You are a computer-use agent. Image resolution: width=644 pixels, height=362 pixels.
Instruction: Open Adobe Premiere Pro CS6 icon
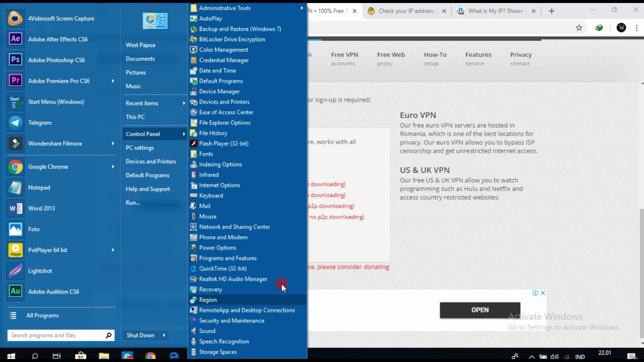point(15,81)
